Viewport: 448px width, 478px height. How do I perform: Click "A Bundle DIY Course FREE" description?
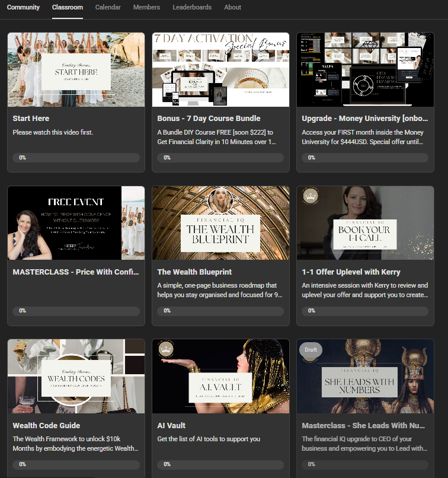(x=217, y=137)
